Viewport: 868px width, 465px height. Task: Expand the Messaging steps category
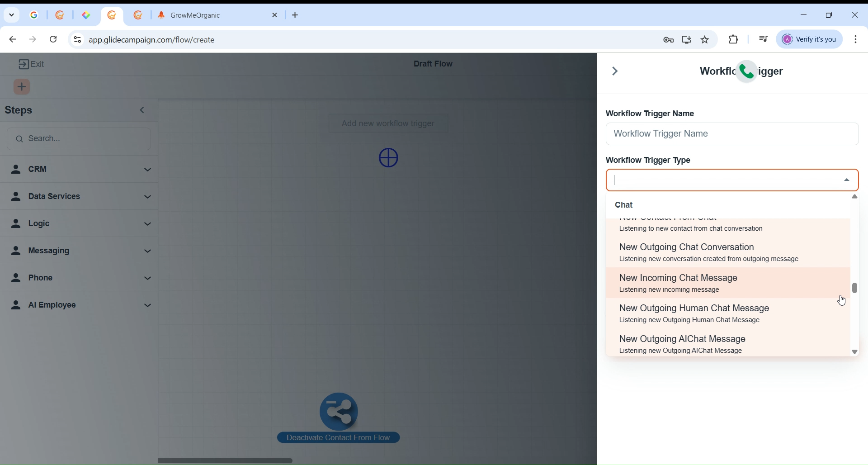[x=80, y=251]
